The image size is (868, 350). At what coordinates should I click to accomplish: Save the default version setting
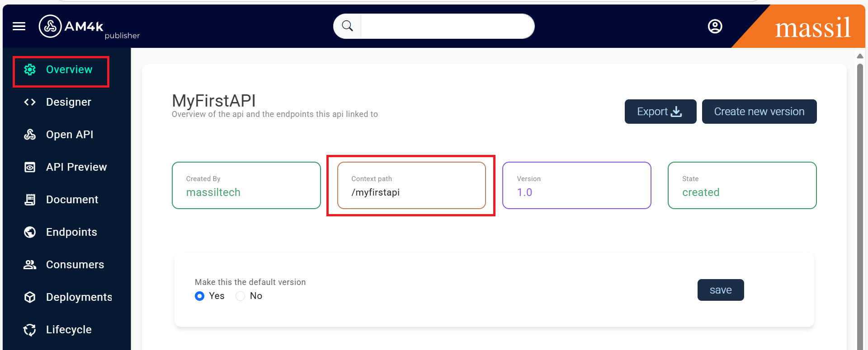coord(720,290)
